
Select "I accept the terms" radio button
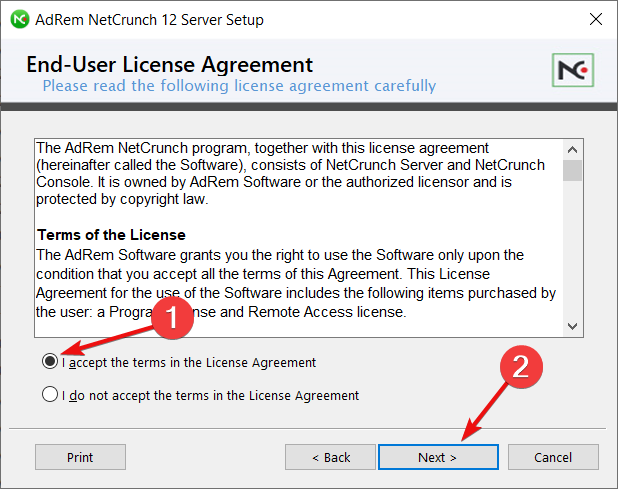tap(50, 361)
